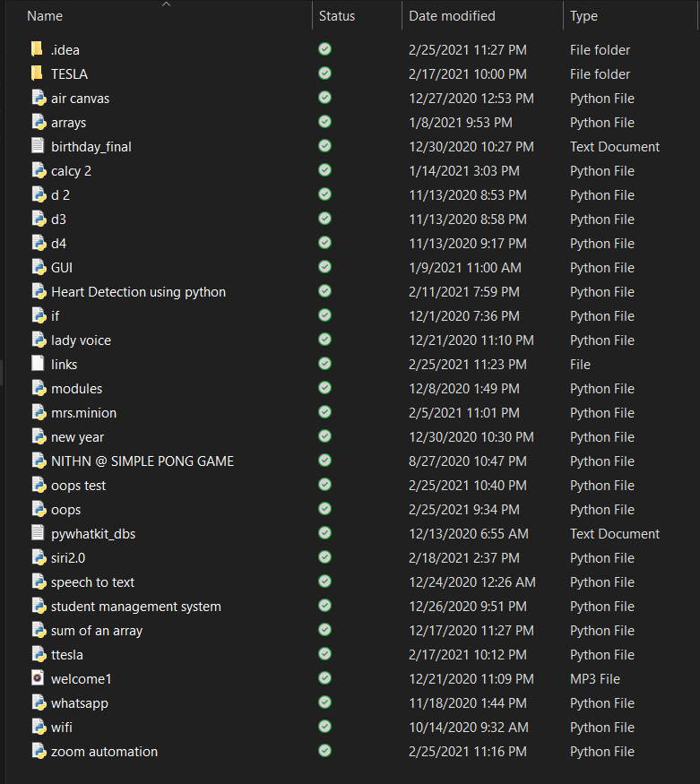Select the student management system file name

click(136, 607)
